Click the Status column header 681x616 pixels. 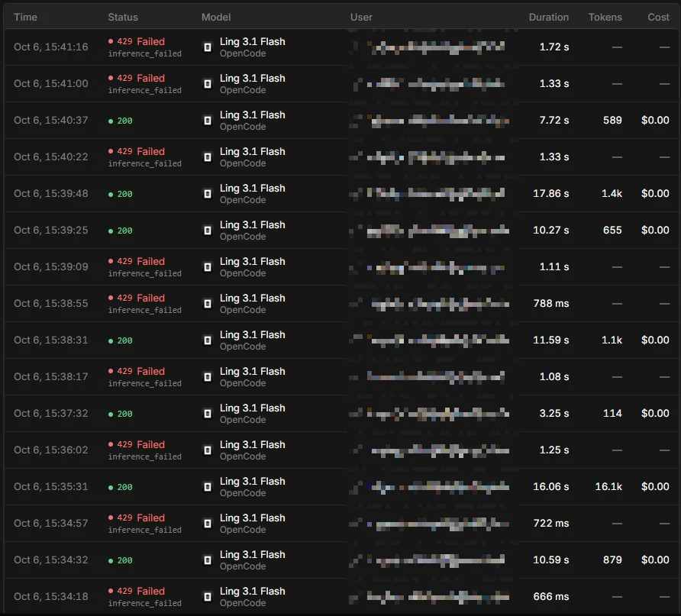123,17
